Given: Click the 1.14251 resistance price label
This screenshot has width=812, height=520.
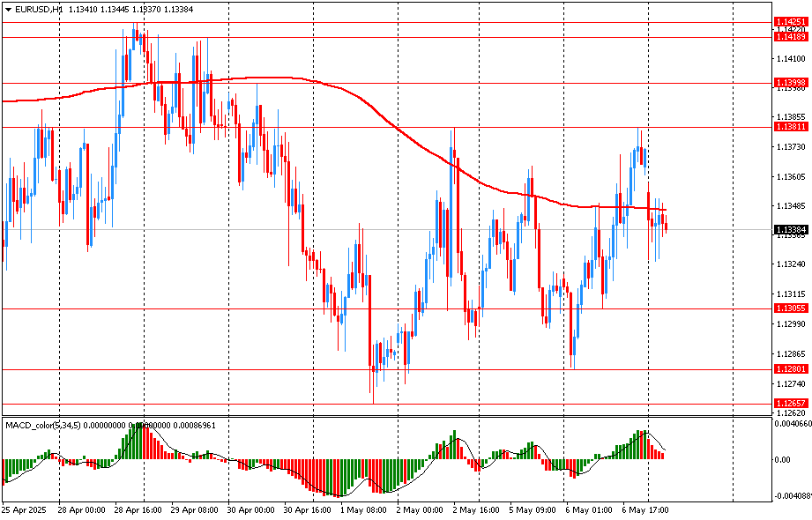Looking at the screenshot, I should 790,21.
